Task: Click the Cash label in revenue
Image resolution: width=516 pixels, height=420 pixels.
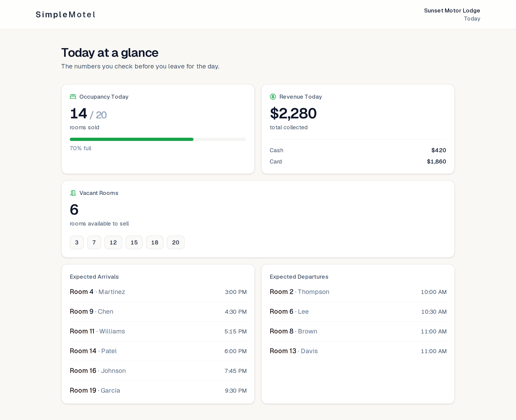Action: 276,150
